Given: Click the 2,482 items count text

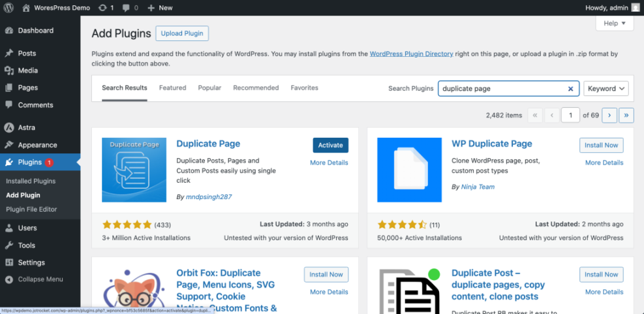Looking at the screenshot, I should 504,116.
